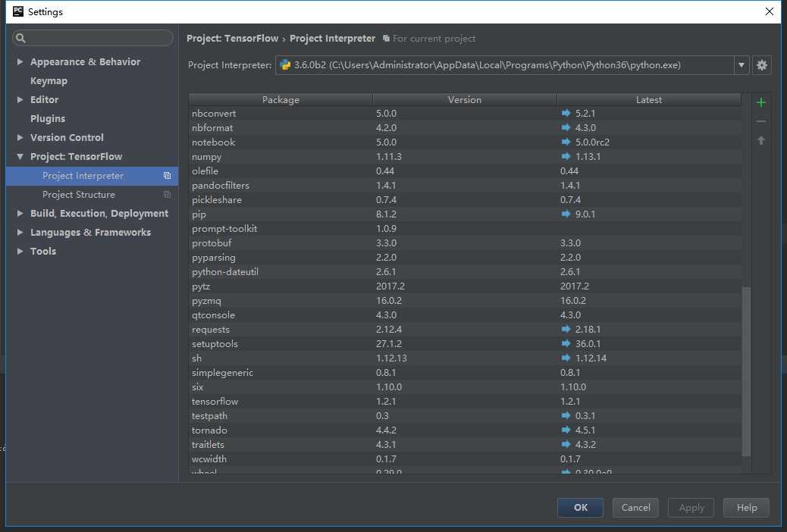787x532 pixels.
Task: Click the update arrow for testpath 0.3.1
Action: [566, 415]
